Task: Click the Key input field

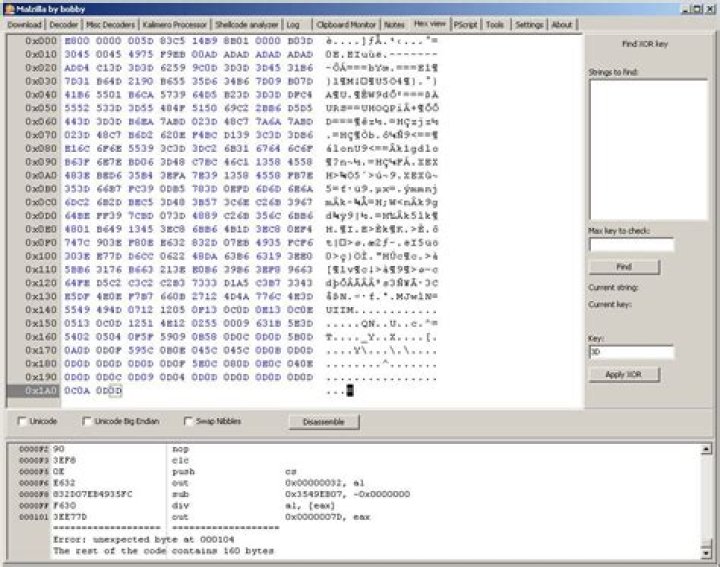Action: (631, 352)
